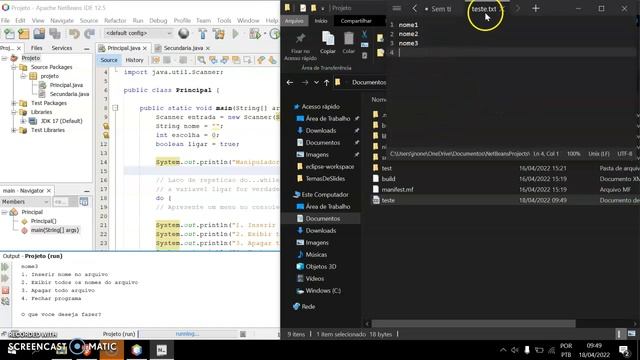Click the colorful cube icon on the taskbar

click(x=137, y=350)
